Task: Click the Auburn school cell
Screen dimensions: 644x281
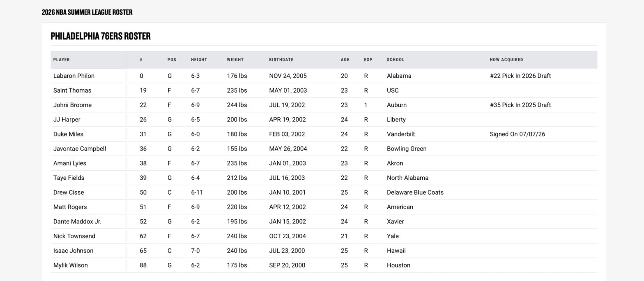Action: click(397, 105)
